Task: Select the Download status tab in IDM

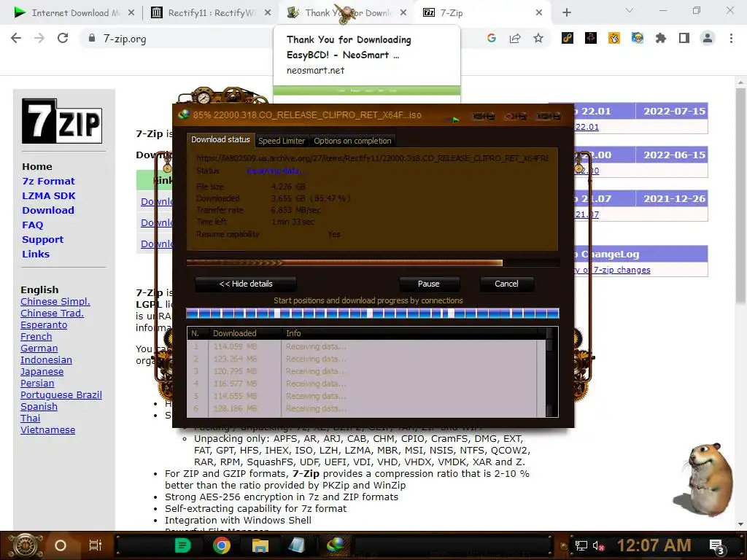Action: (x=220, y=139)
